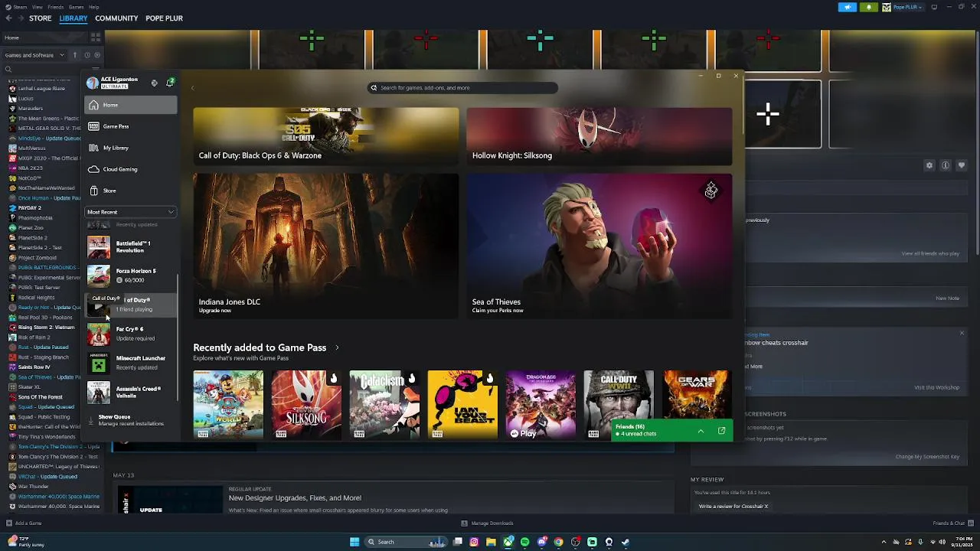Click Visit this Workshop link

pyautogui.click(x=936, y=387)
